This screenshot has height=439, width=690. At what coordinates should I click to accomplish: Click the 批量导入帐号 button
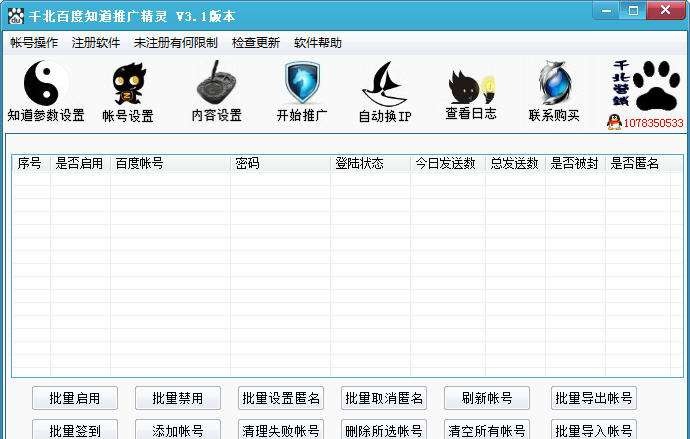tap(594, 430)
